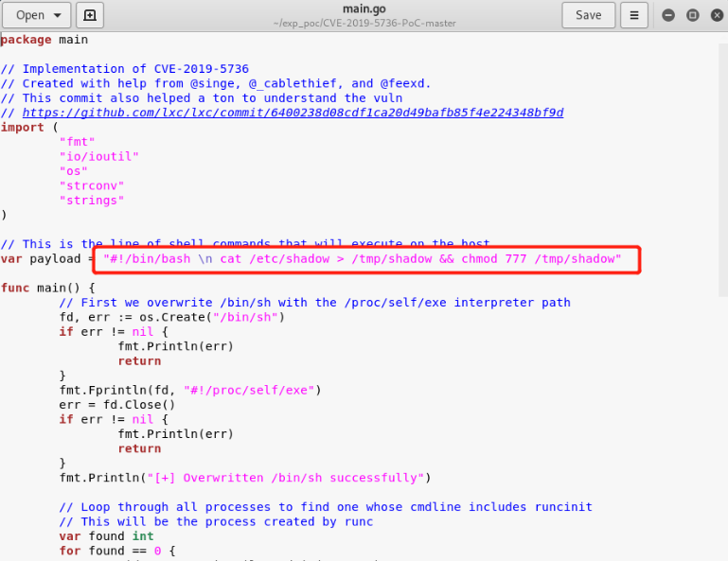The width and height of the screenshot is (728, 561).
Task: Click the vertical scrollbar of the editor
Action: 723,170
